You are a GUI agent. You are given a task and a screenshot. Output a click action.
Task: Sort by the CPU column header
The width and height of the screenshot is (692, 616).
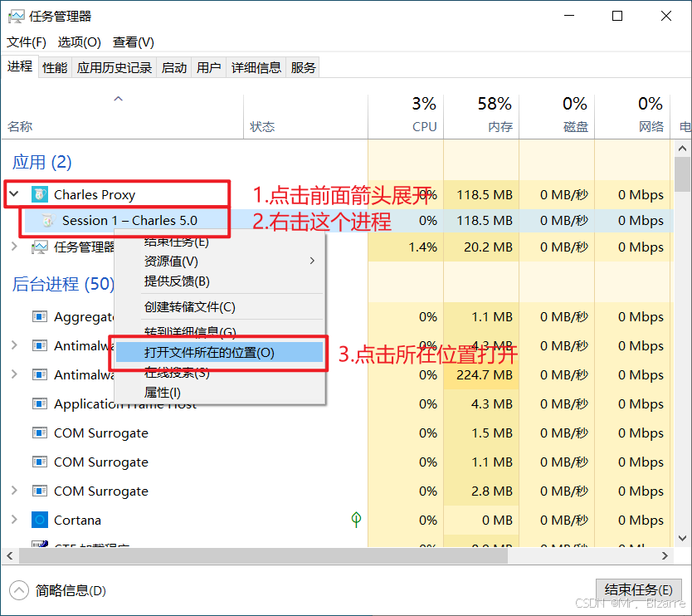(x=406, y=116)
